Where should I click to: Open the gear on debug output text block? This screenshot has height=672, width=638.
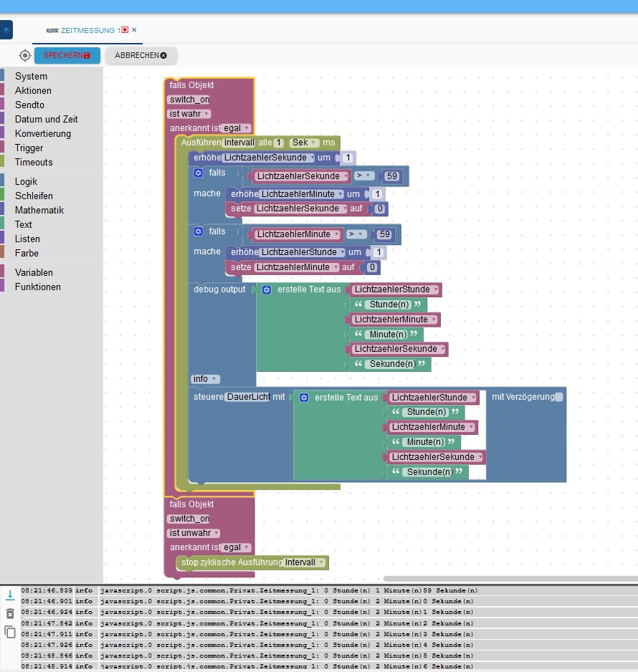[x=266, y=289]
